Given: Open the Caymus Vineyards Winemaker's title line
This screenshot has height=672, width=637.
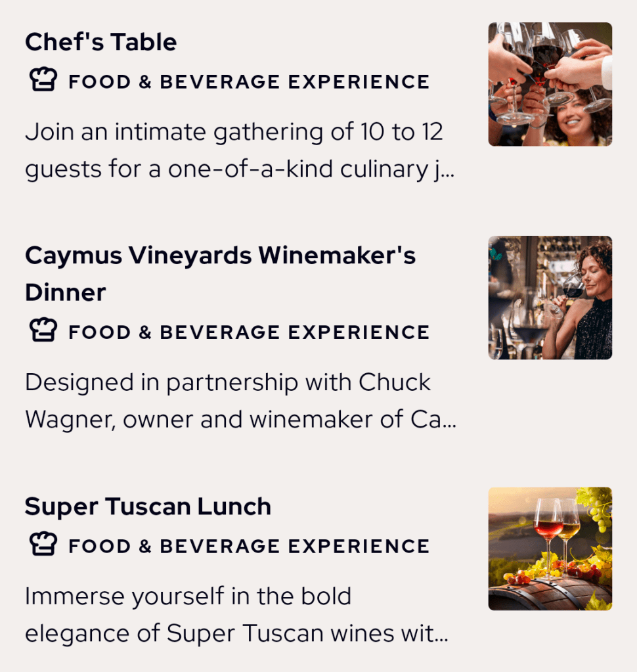Looking at the screenshot, I should tap(220, 256).
